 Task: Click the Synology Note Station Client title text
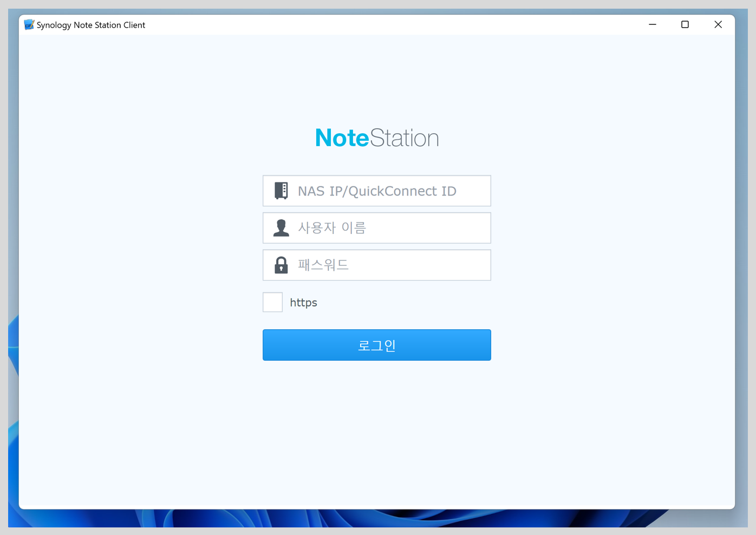(91, 25)
